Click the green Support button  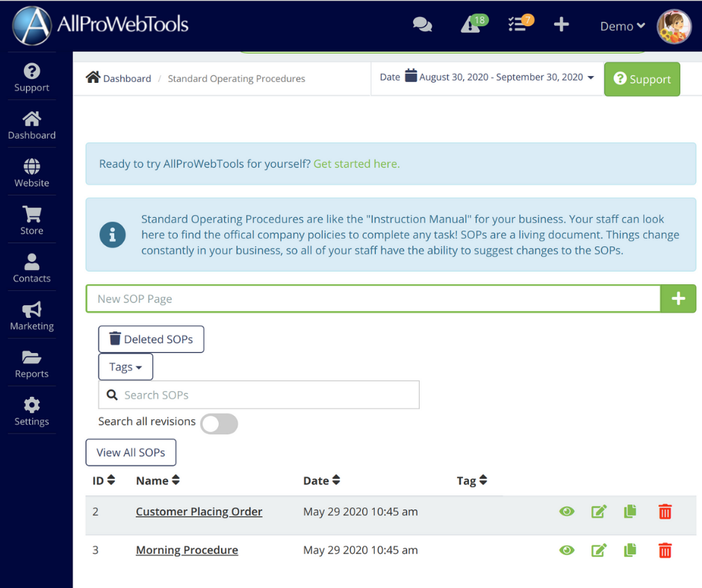tap(642, 79)
